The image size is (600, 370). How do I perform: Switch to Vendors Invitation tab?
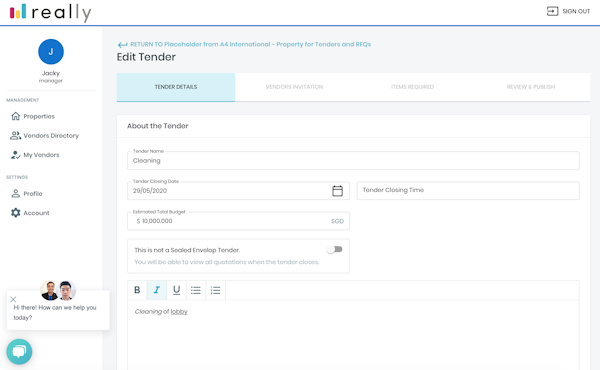294,87
